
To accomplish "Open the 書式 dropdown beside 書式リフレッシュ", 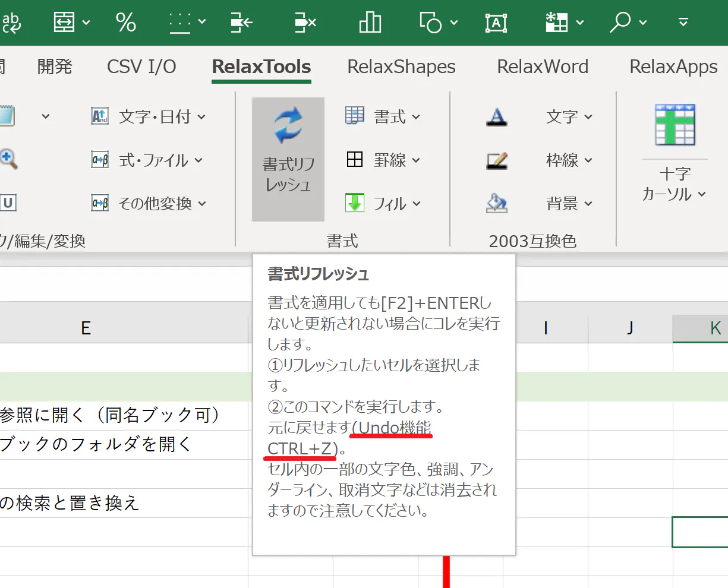I will (x=383, y=116).
